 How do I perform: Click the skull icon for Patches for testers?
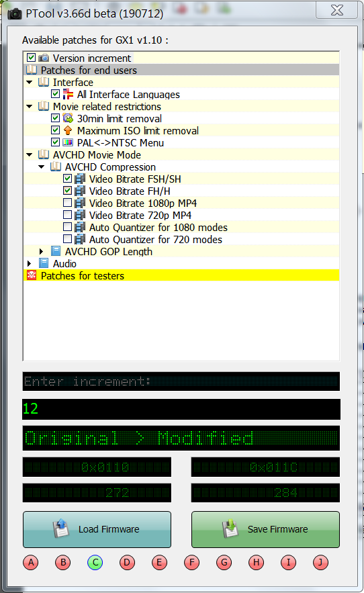(x=32, y=275)
